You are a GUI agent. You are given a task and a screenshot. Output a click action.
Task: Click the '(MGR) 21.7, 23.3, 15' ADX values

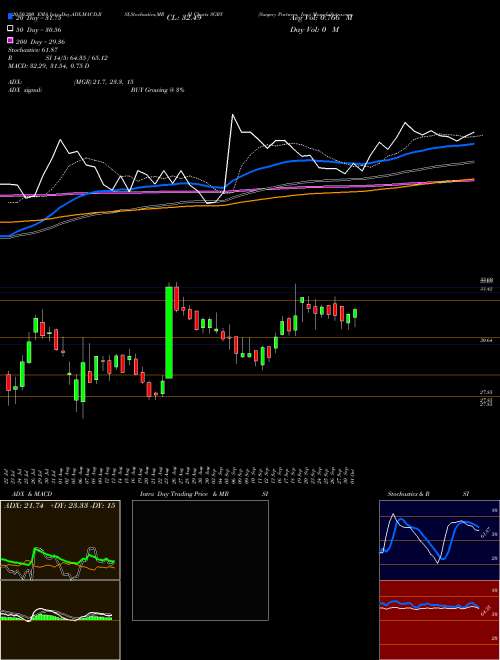coord(104,82)
